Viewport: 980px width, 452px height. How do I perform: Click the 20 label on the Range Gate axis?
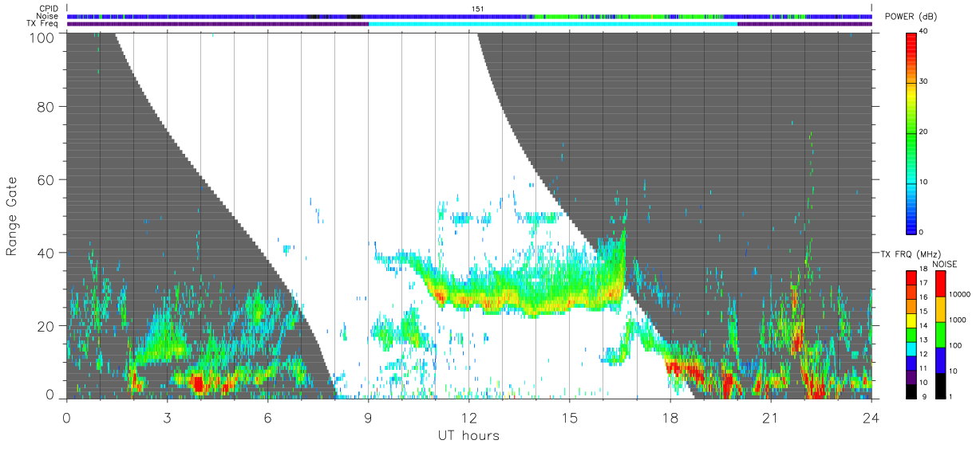[x=47, y=325]
